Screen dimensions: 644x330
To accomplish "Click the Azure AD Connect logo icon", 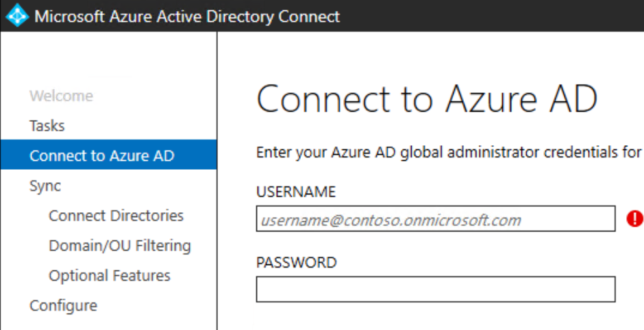I will tap(16, 16).
